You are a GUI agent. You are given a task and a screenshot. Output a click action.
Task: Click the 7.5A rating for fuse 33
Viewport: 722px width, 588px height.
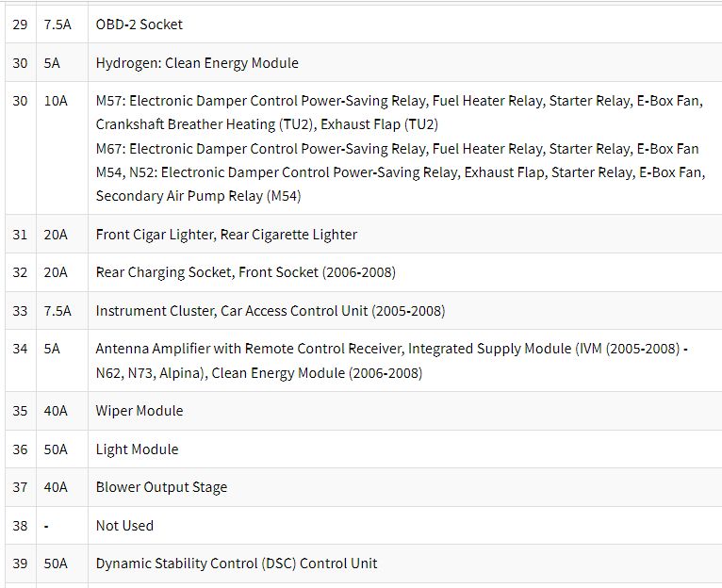tap(57, 311)
